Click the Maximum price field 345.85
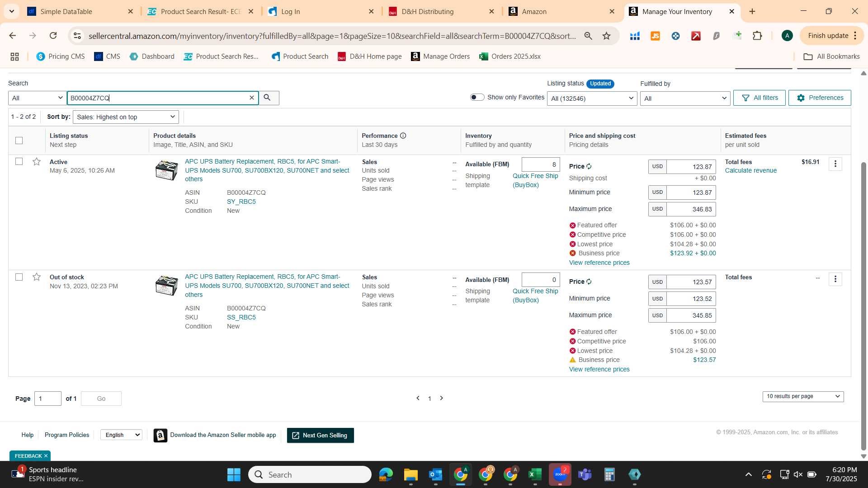This screenshot has height=488, width=868. (x=691, y=315)
